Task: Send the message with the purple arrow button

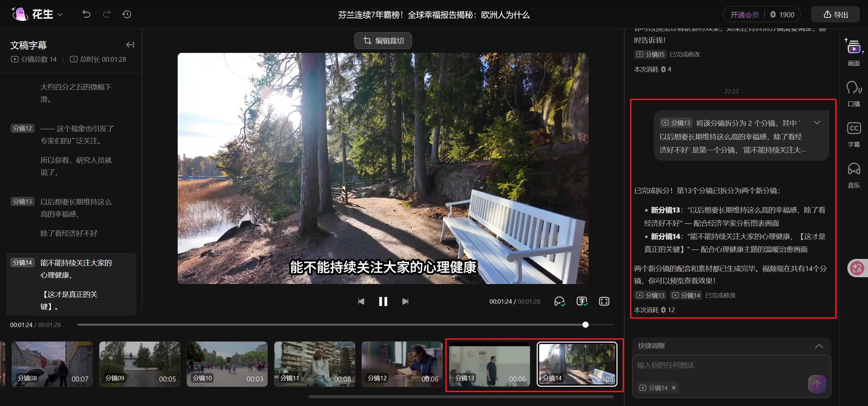Action: tap(817, 384)
